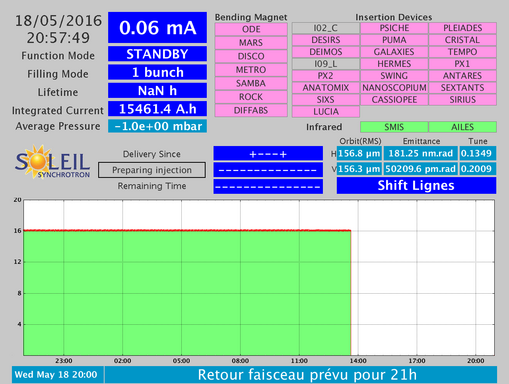Select the CRISTAL beamline
Viewport: 509px width, 384px height.
coord(463,40)
